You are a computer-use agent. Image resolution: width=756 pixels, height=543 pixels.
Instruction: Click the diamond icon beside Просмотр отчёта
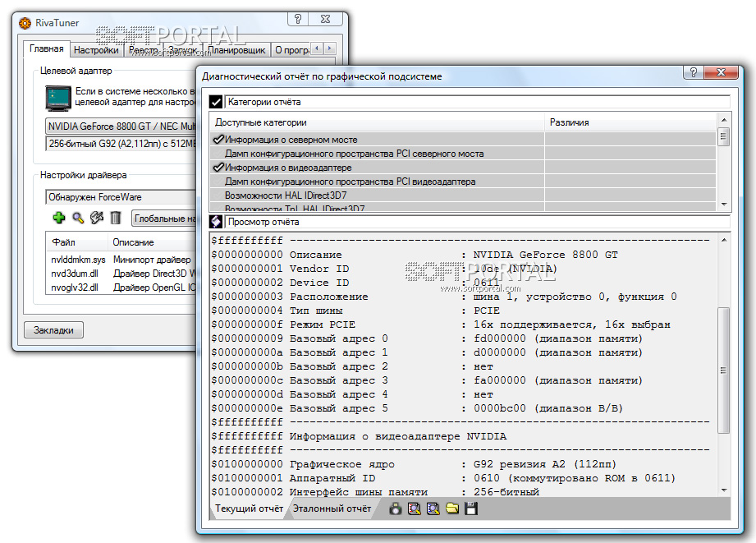[216, 222]
